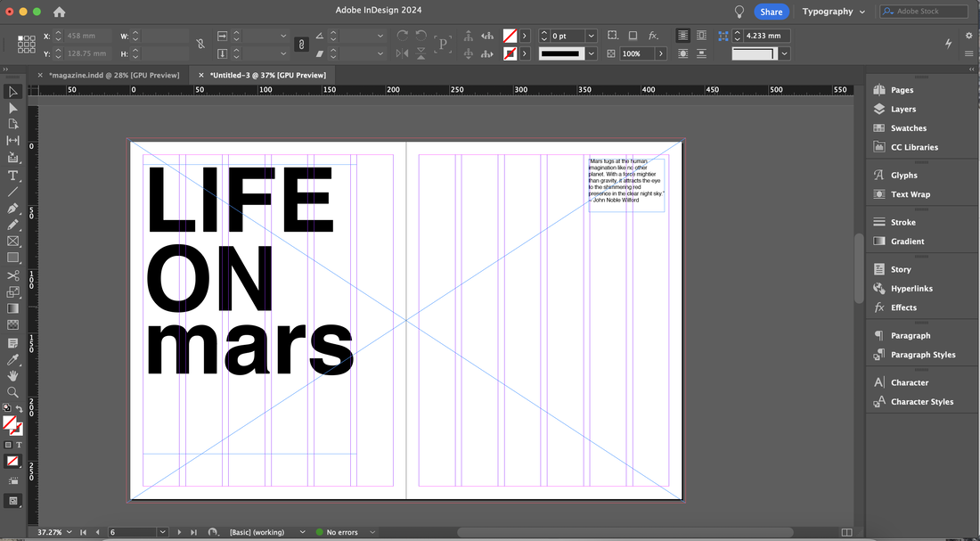The image size is (980, 541).
Task: Click the stroke color swatch in control bar
Action: (x=510, y=53)
